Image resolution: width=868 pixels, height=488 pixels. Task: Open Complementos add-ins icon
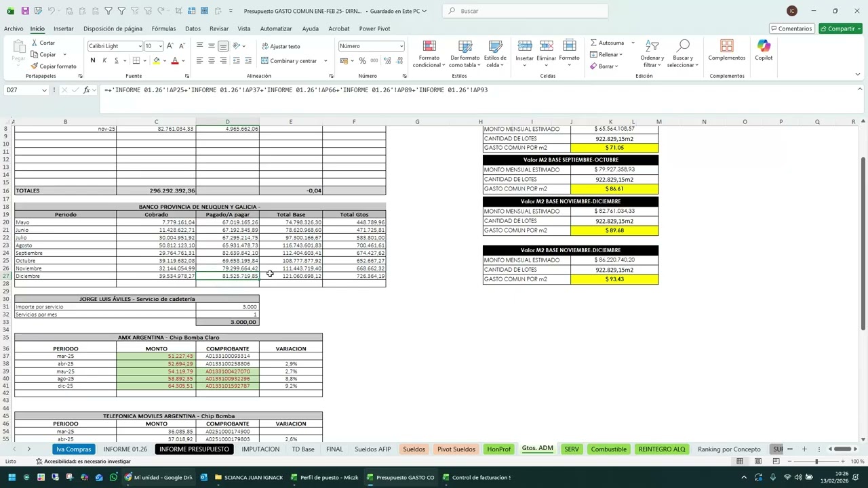click(726, 46)
